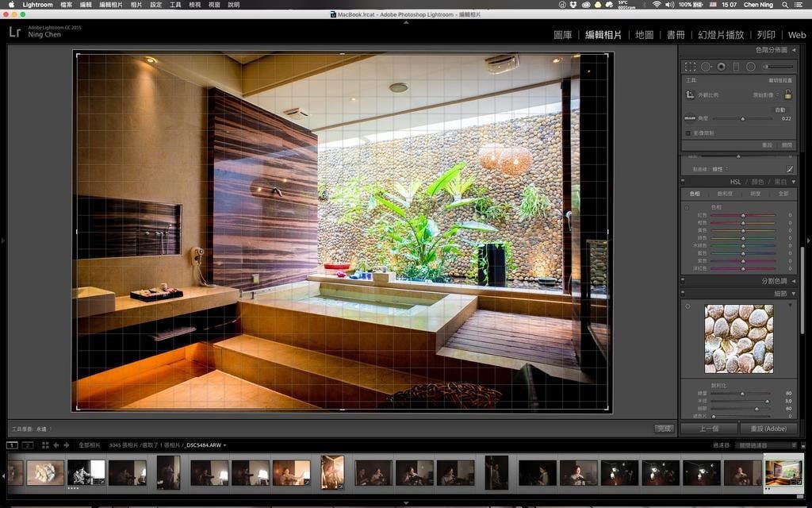This screenshot has height=508, width=812.
Task: Toggle the point curve edit button
Action: coord(790,169)
